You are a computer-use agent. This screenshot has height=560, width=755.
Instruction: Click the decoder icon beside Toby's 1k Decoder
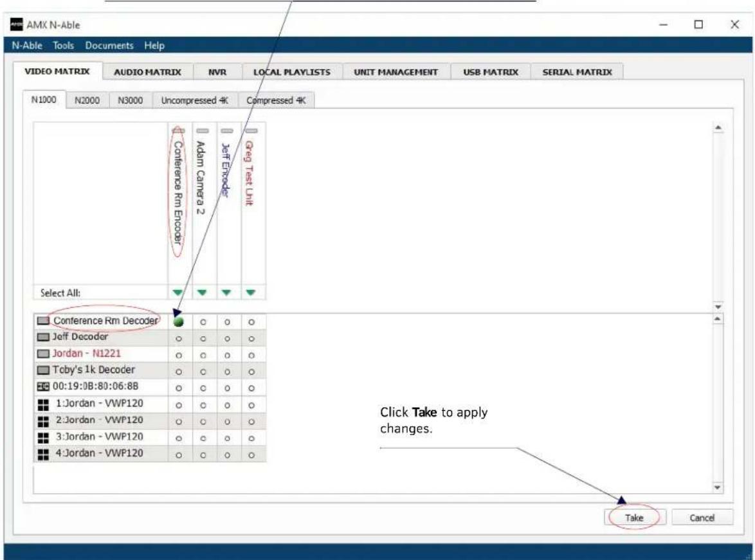coord(43,370)
